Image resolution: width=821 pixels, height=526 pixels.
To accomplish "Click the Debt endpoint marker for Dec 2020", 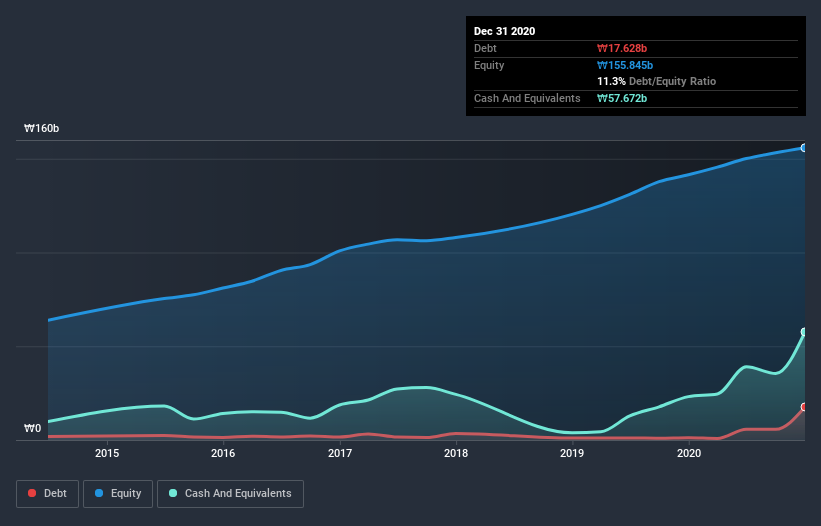I will tap(804, 407).
